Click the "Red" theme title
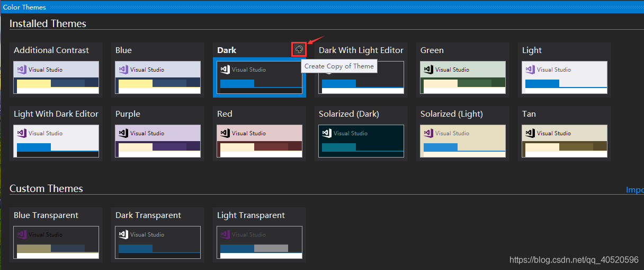Viewport: 644px width, 270px height. click(225, 114)
